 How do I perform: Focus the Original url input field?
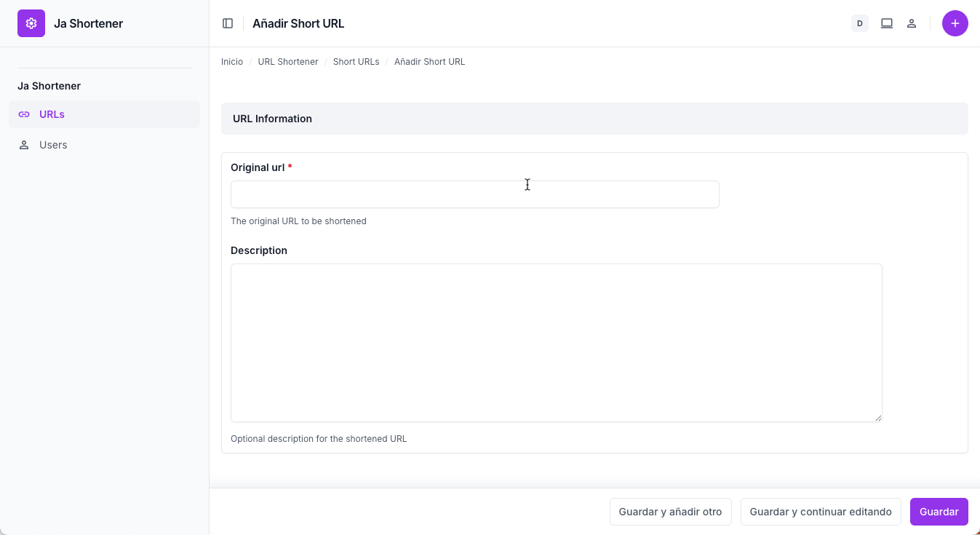(475, 194)
